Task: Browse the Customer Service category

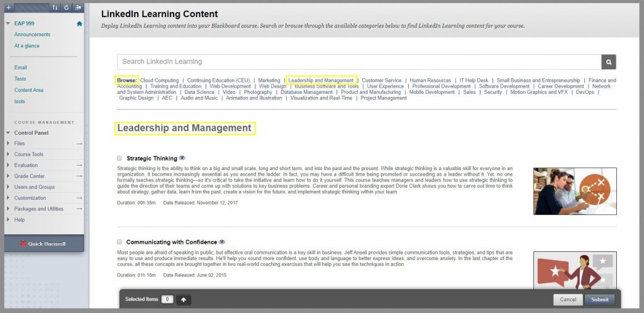Action: point(382,80)
